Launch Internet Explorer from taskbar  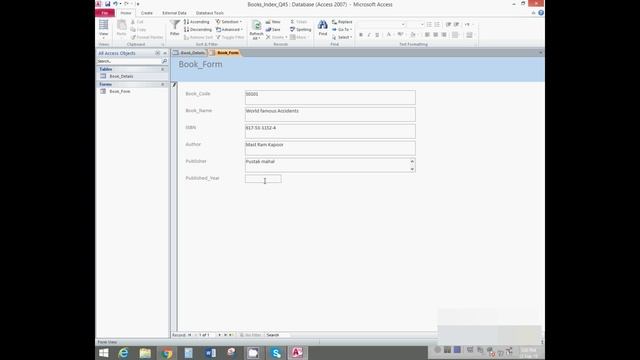123,353
